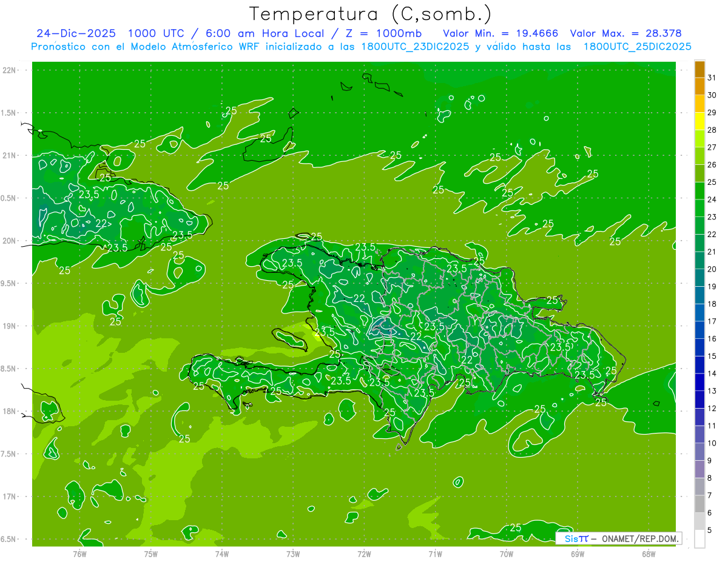Image resolution: width=728 pixels, height=562 pixels.
Task: Click the 'Valor Min. = 19.4666' text
Action: point(500,33)
